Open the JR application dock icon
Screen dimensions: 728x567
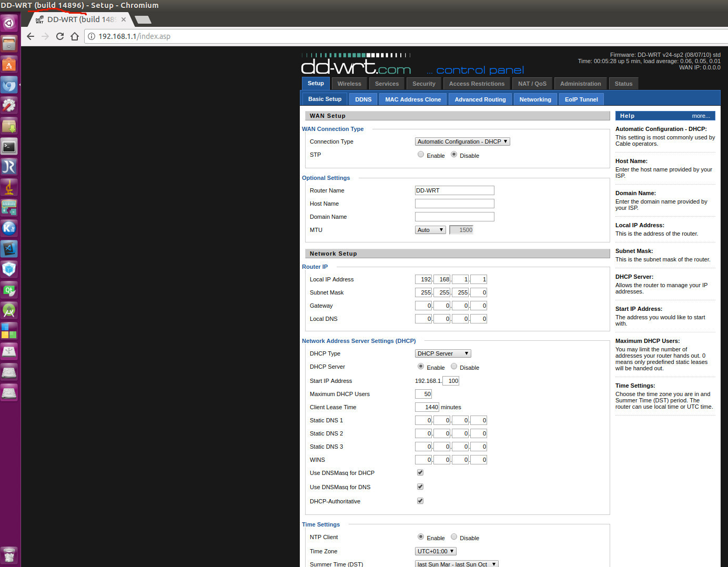click(x=9, y=167)
